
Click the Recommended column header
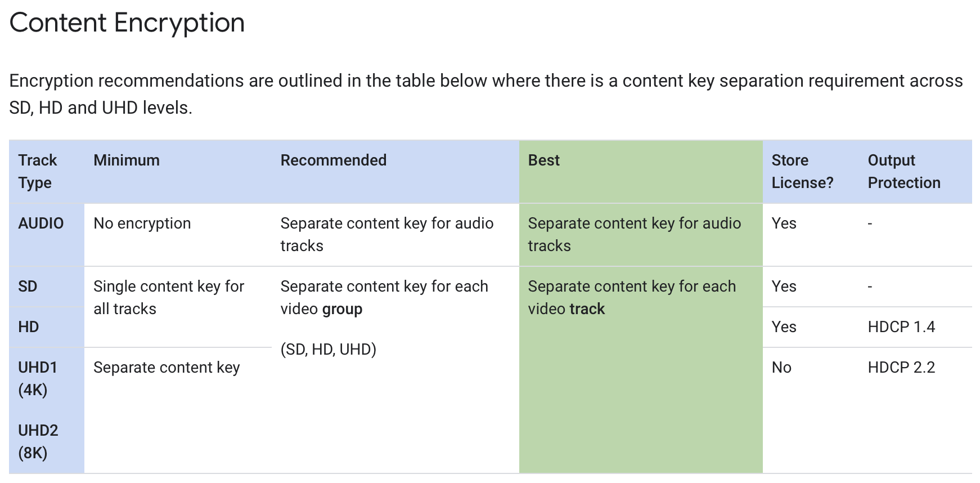point(333,160)
